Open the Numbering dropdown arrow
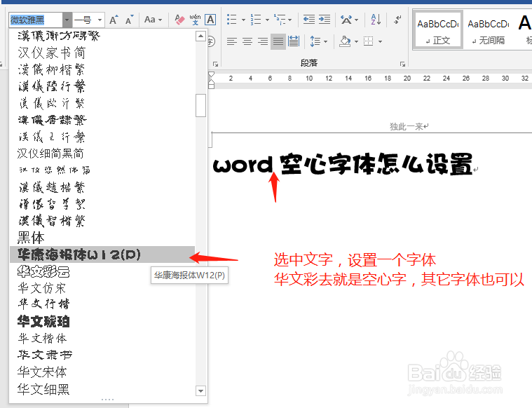The width and height of the screenshot is (532, 408). (x=267, y=20)
